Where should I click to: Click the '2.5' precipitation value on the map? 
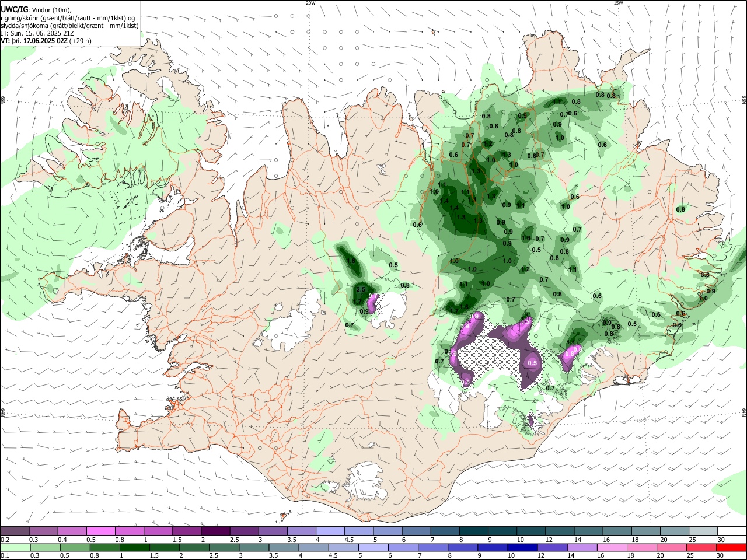click(360, 289)
